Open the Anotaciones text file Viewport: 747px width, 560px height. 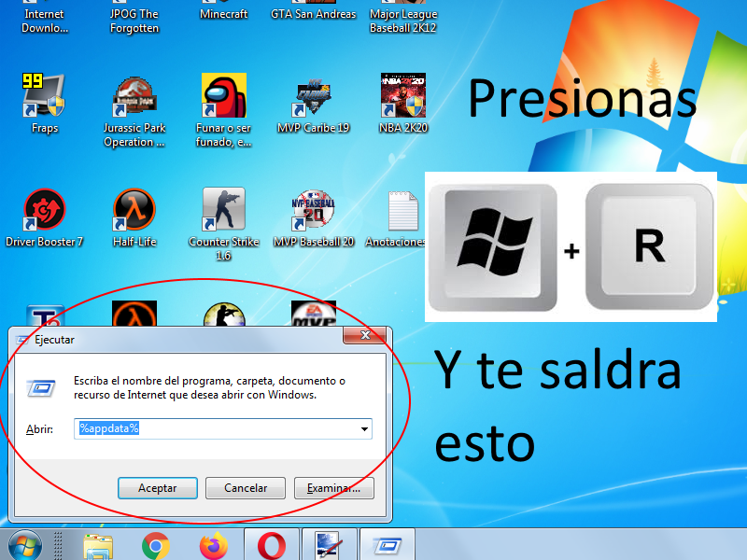tap(402, 212)
